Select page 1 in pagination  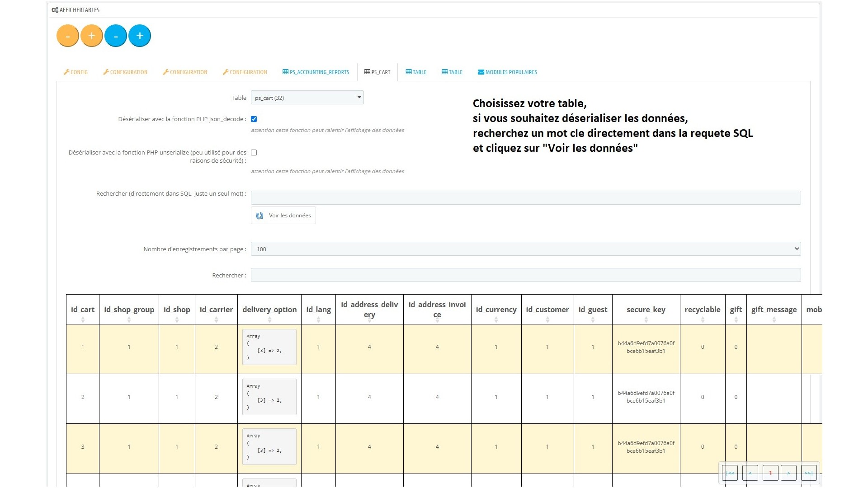[x=770, y=473]
